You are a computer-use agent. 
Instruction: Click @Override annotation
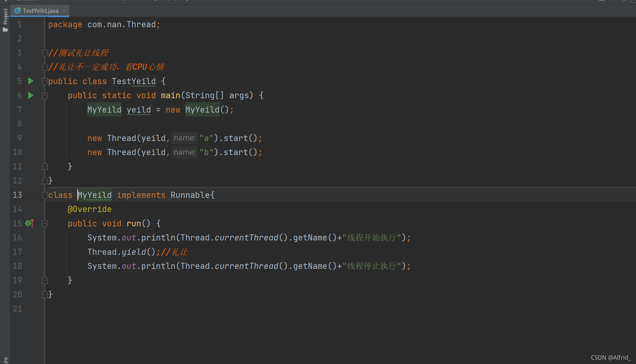click(90, 209)
